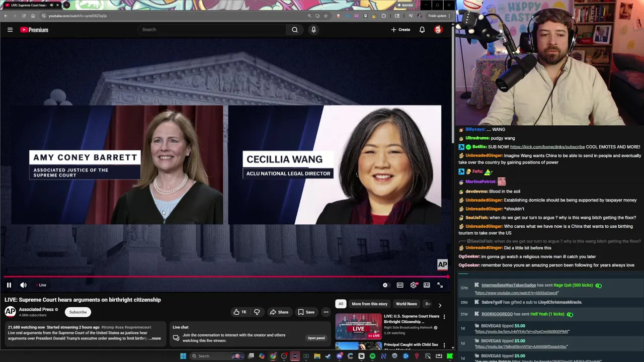Open the Associated Press channel name
Image resolution: width=644 pixels, height=362 pixels.
coord(36,310)
